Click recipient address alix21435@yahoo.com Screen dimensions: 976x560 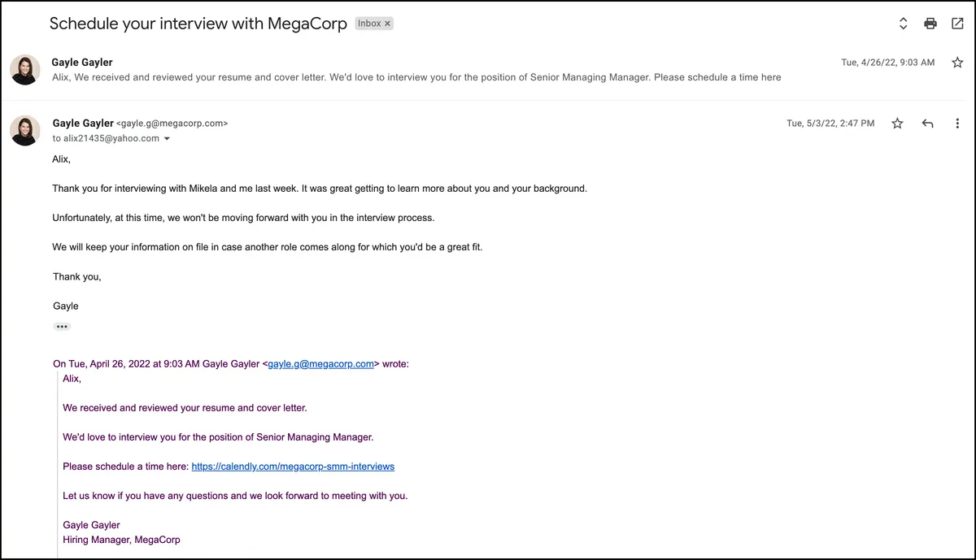point(111,138)
